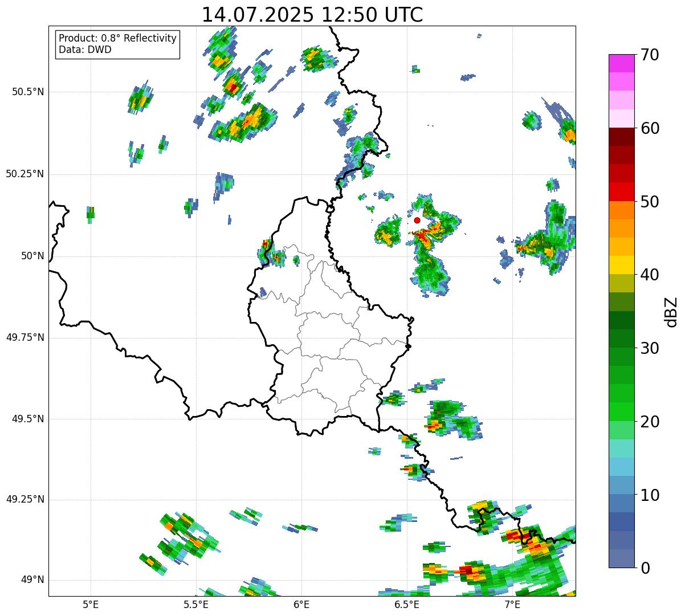Click the colorbar tick label 20

[x=649, y=422]
